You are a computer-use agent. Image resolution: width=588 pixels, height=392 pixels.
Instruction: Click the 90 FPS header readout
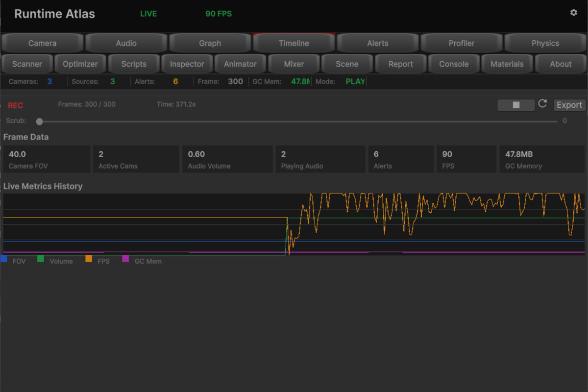(219, 14)
